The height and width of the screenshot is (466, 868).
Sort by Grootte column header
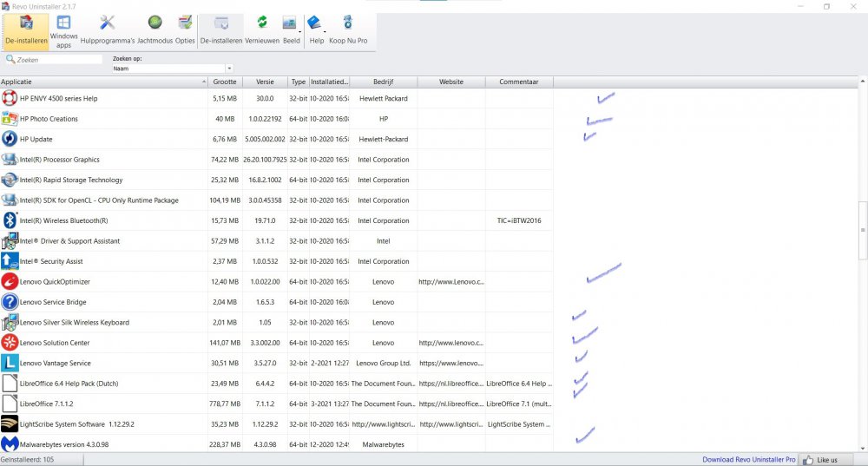point(225,82)
